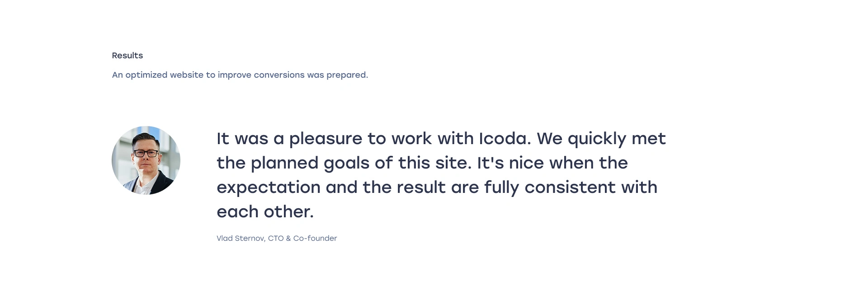Image resolution: width=868 pixels, height=295 pixels.
Task: Click the "Vlad Sternov" author name
Action: pos(241,239)
